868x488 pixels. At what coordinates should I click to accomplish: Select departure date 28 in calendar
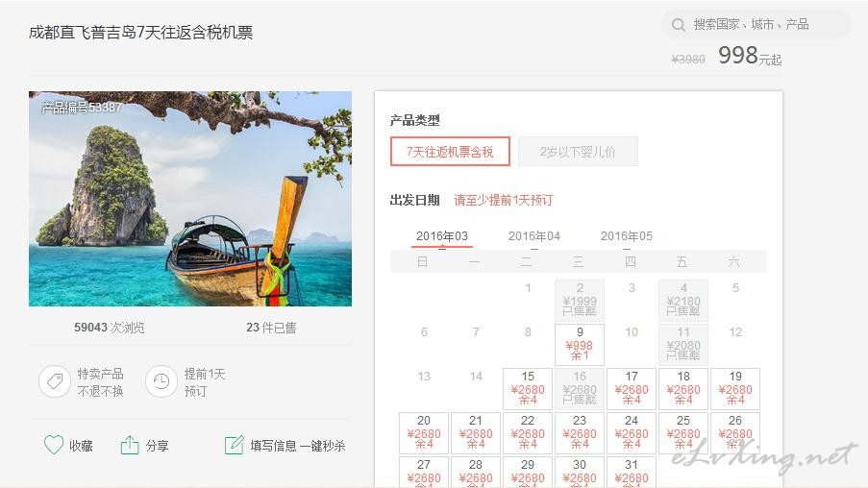point(476,473)
